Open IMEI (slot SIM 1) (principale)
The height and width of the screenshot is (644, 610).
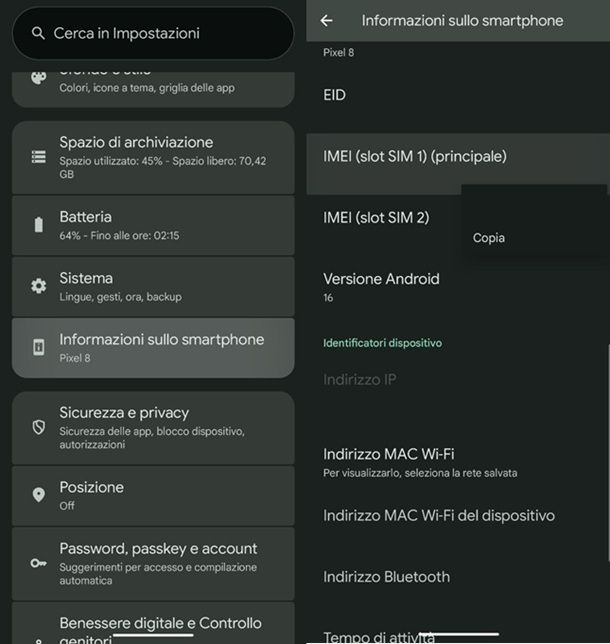click(415, 157)
